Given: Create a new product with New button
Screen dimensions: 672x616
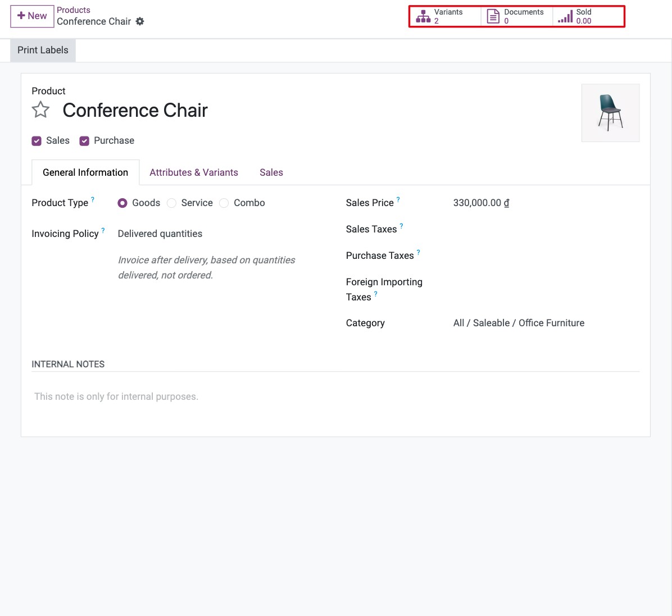Looking at the screenshot, I should click(32, 16).
